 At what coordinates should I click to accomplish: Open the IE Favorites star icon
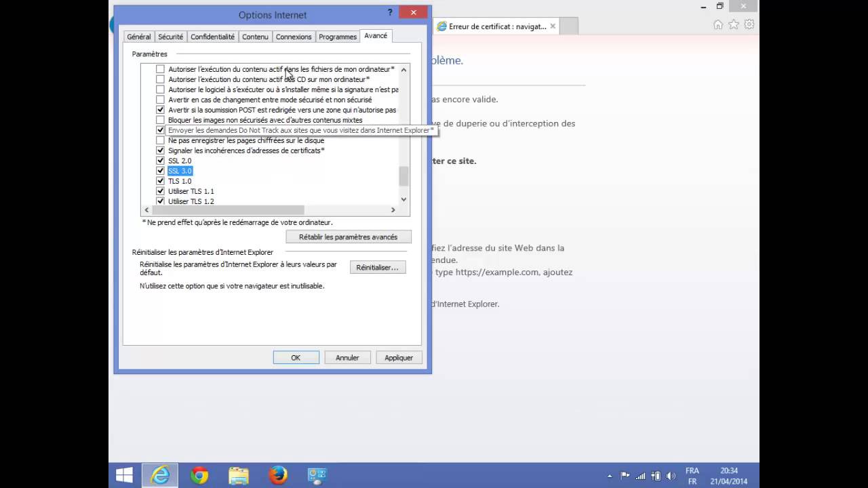(x=734, y=24)
